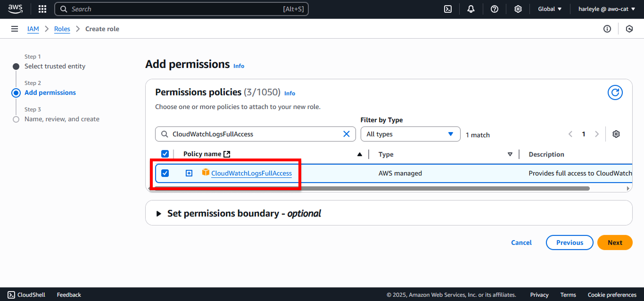Expand CloudWatchLogsFullAccess policy details
This screenshot has height=301, width=644.
coord(189,173)
